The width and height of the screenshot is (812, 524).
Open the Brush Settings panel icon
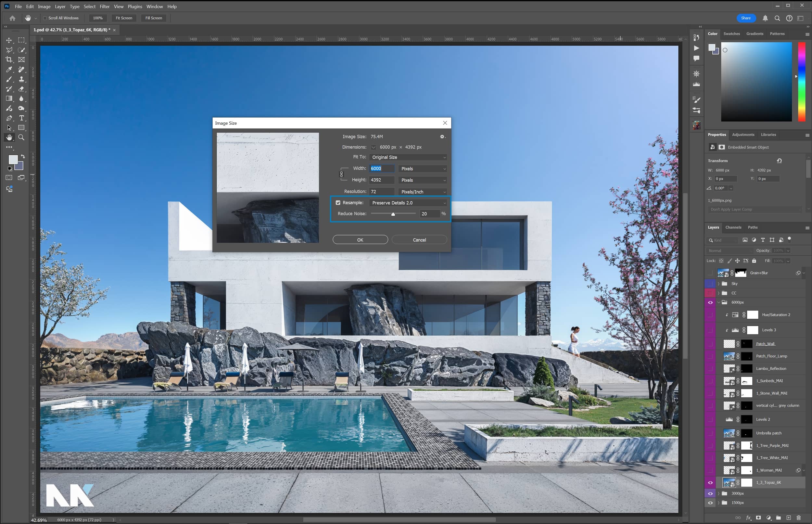tap(696, 100)
